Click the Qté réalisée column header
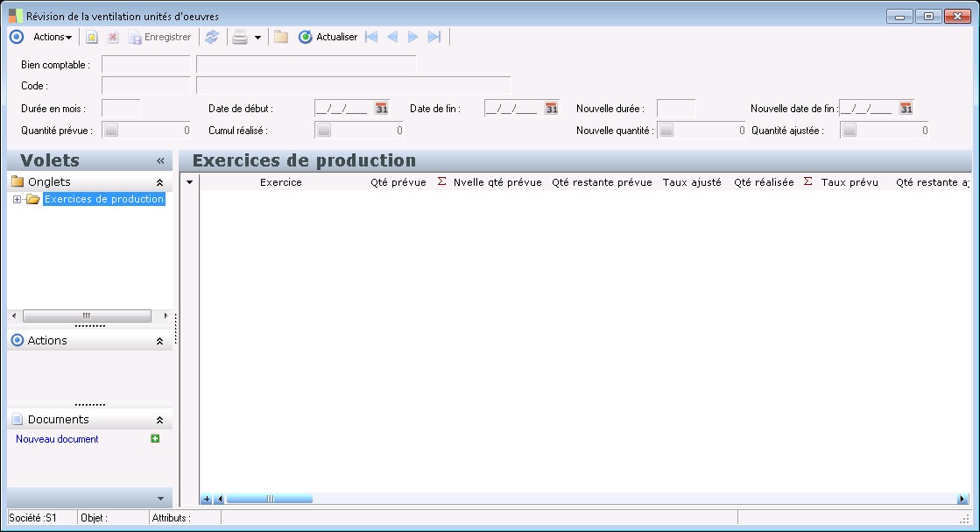Image resolution: width=980 pixels, height=532 pixels. [764, 182]
